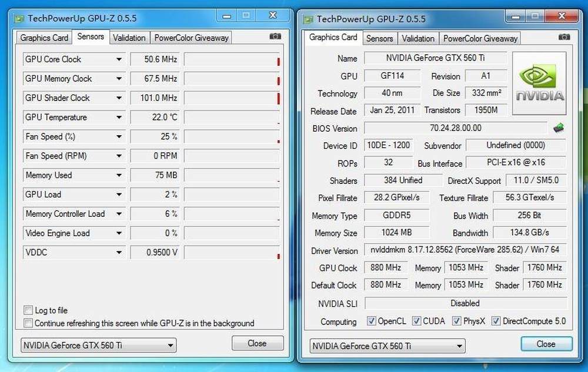This screenshot has width=588, height=372.
Task: Toggle the OpenCL checkbox
Action: 371,321
